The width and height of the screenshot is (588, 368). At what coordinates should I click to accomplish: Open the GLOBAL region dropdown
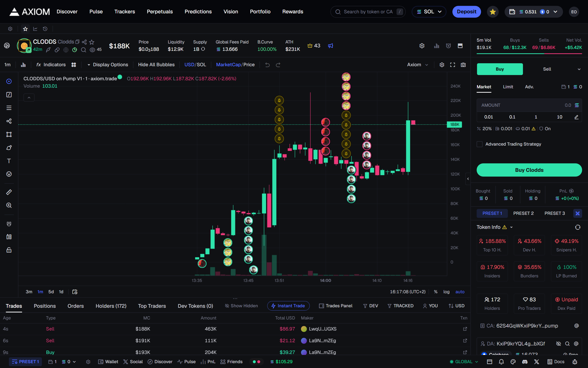click(x=464, y=362)
